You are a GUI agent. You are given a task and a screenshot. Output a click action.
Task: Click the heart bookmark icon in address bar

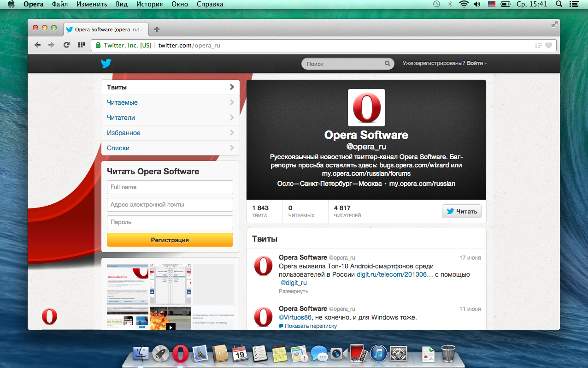point(548,45)
